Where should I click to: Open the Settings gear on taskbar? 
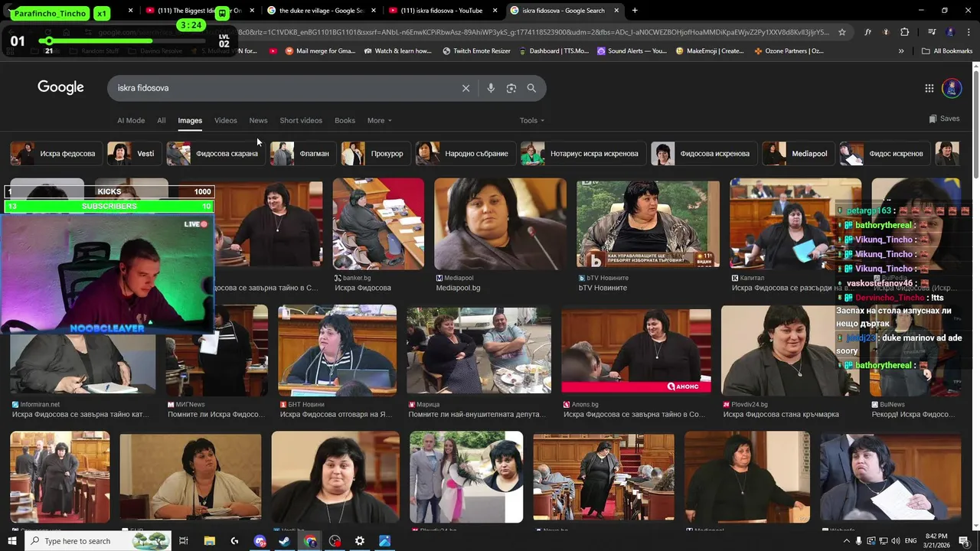pos(360,541)
